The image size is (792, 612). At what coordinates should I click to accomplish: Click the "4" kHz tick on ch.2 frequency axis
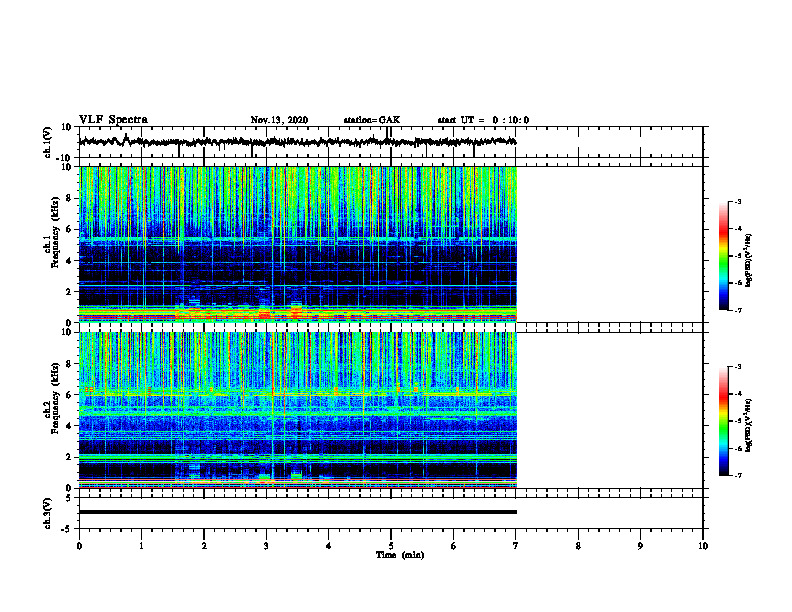70,426
